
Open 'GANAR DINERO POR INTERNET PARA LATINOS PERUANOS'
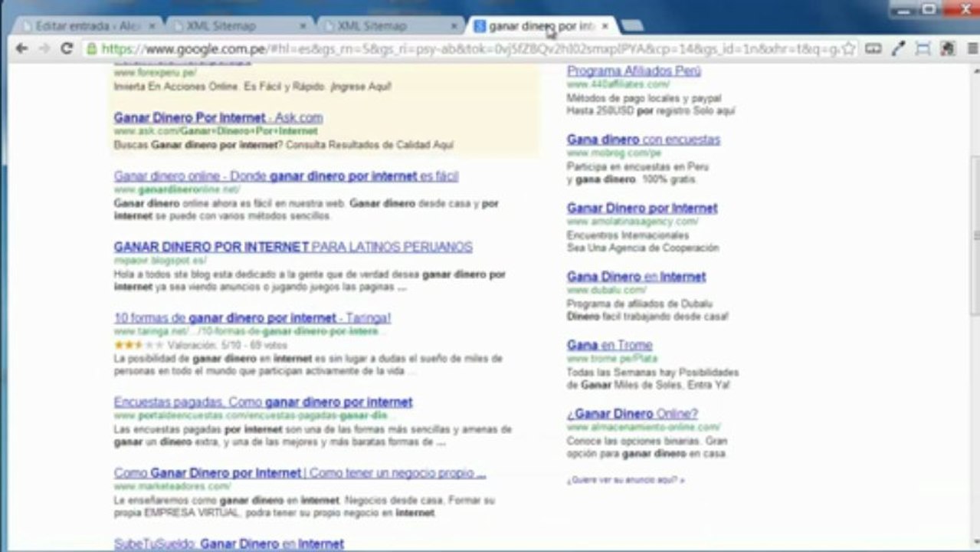[293, 247]
